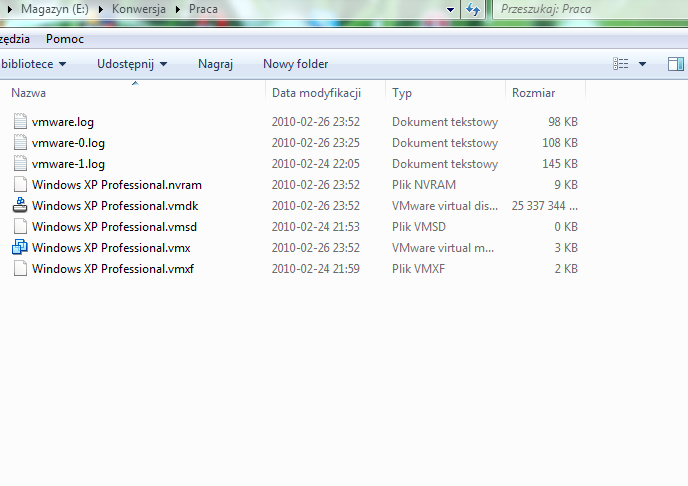The height and width of the screenshot is (486, 688).
Task: Click the VMware .vmx machine icon
Action: coord(20,247)
